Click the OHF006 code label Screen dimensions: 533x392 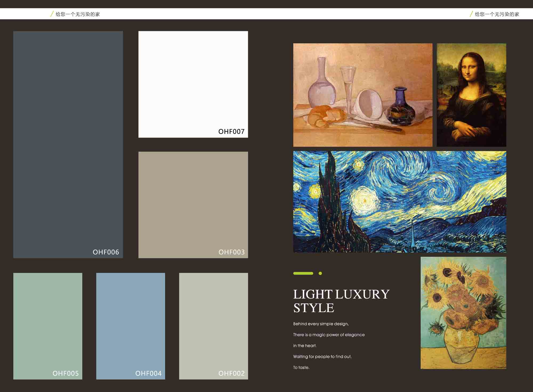click(106, 252)
